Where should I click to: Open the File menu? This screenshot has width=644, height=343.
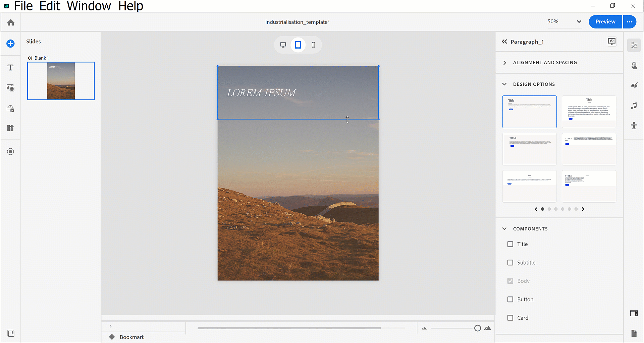click(x=23, y=6)
